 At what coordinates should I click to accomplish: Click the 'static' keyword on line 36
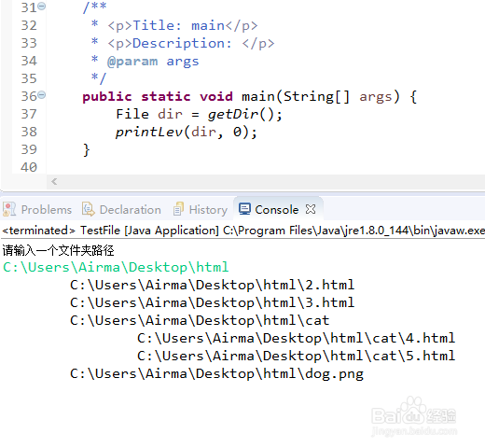coord(166,96)
